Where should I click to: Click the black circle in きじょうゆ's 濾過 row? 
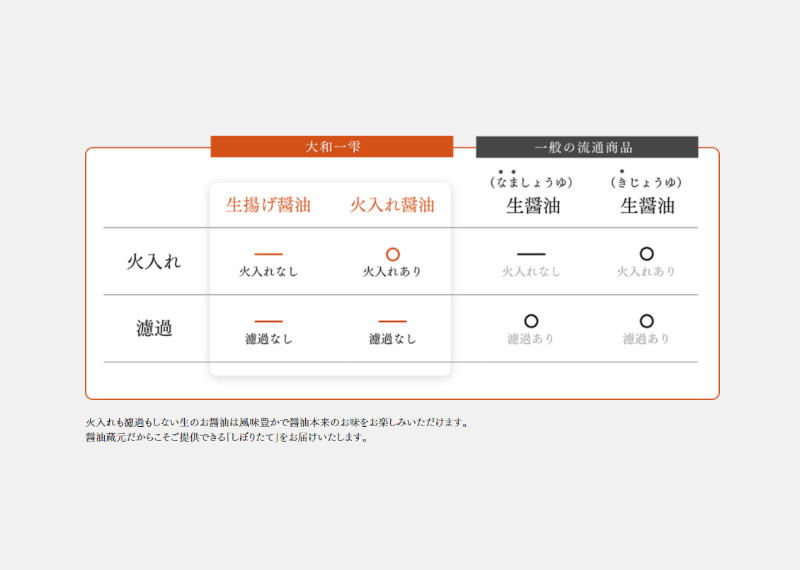[x=646, y=321]
